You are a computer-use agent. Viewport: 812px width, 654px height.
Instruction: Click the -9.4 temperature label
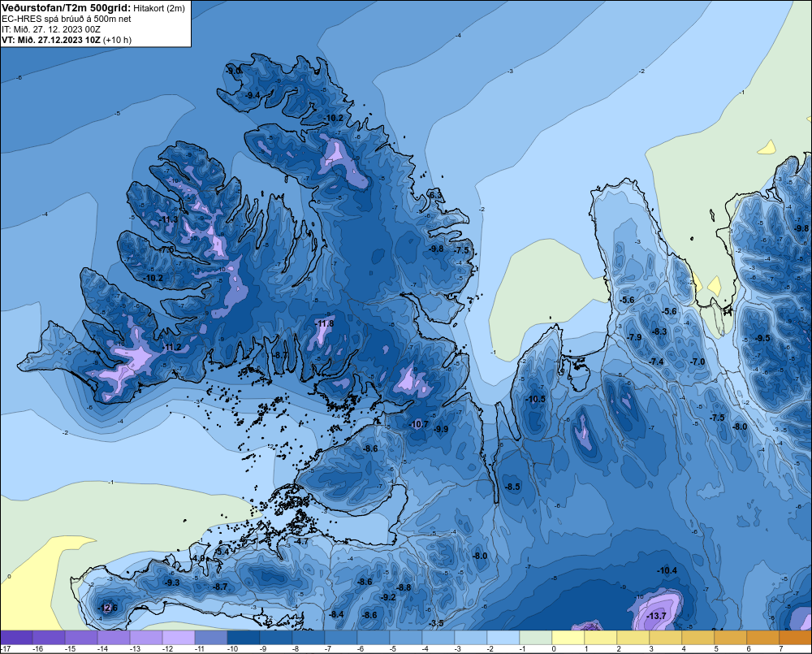click(x=253, y=95)
